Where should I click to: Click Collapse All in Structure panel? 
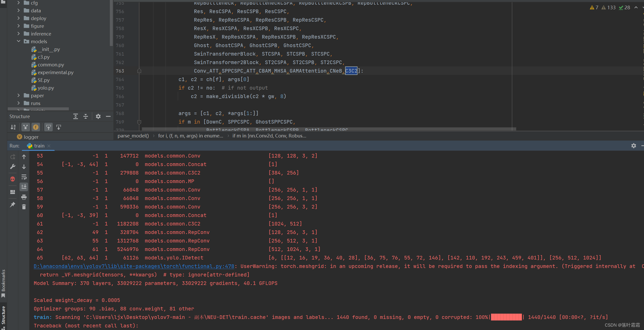point(86,116)
